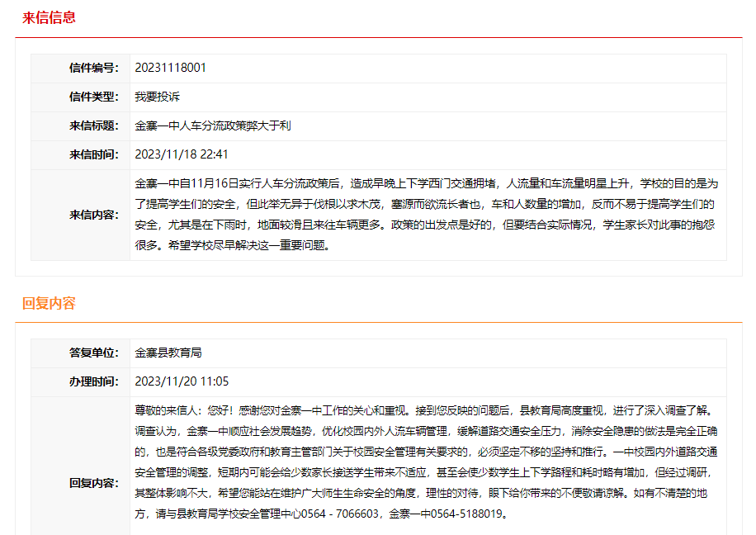Select the handling time 2023/11/20 11:05
This screenshot has width=756, height=535.
[x=182, y=381]
